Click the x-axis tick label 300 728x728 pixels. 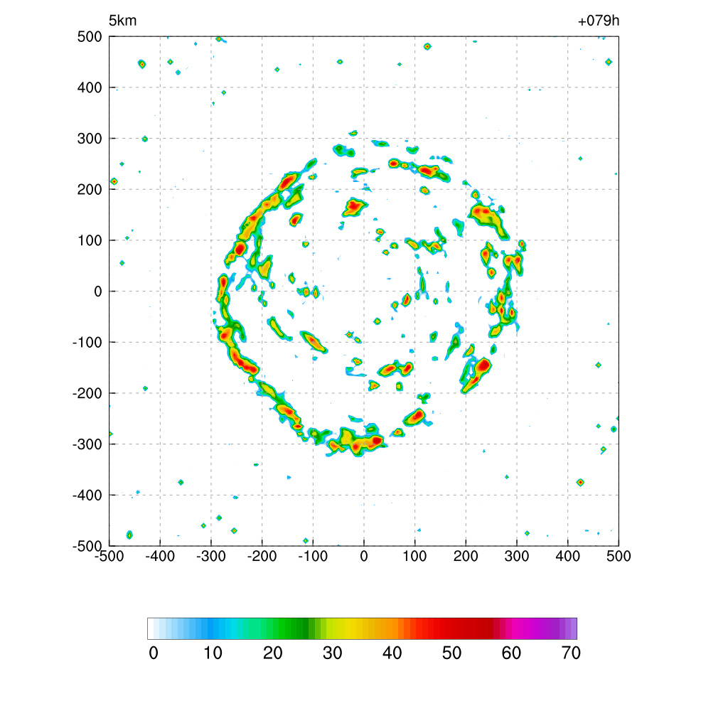(x=517, y=556)
